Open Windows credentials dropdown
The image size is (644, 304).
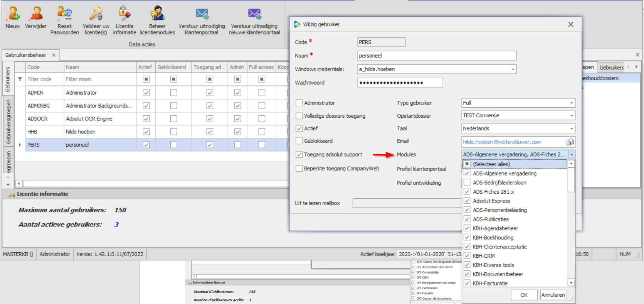pos(513,69)
